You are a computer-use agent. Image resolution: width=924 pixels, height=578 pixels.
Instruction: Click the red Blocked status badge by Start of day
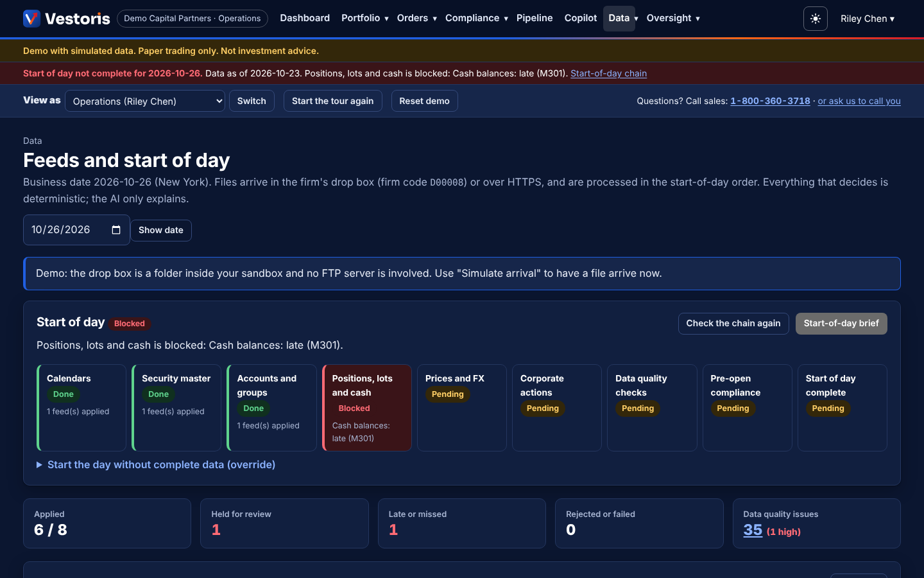[x=130, y=324]
